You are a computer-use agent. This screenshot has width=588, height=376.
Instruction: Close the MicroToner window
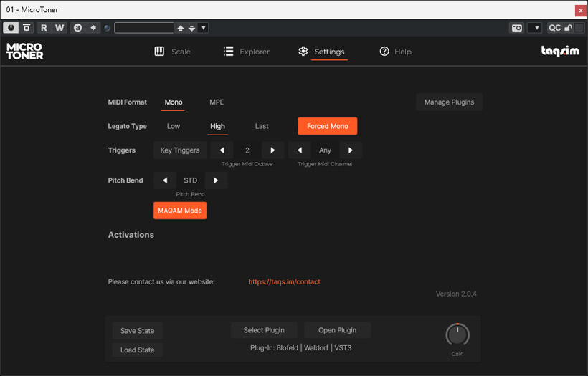coord(580,11)
